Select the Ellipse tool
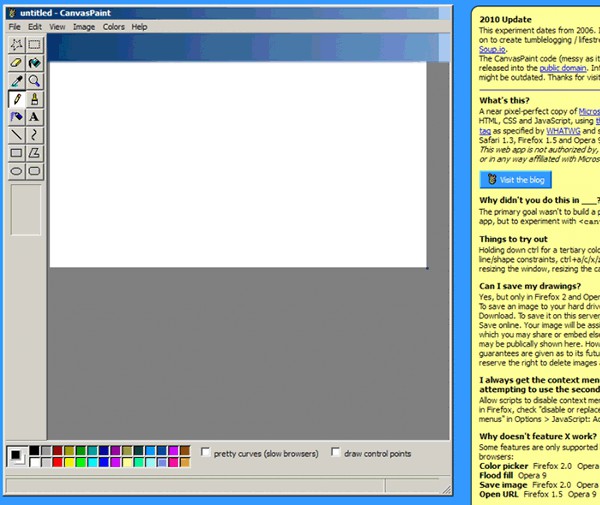Image resolution: width=600 pixels, height=505 pixels. (x=16, y=171)
